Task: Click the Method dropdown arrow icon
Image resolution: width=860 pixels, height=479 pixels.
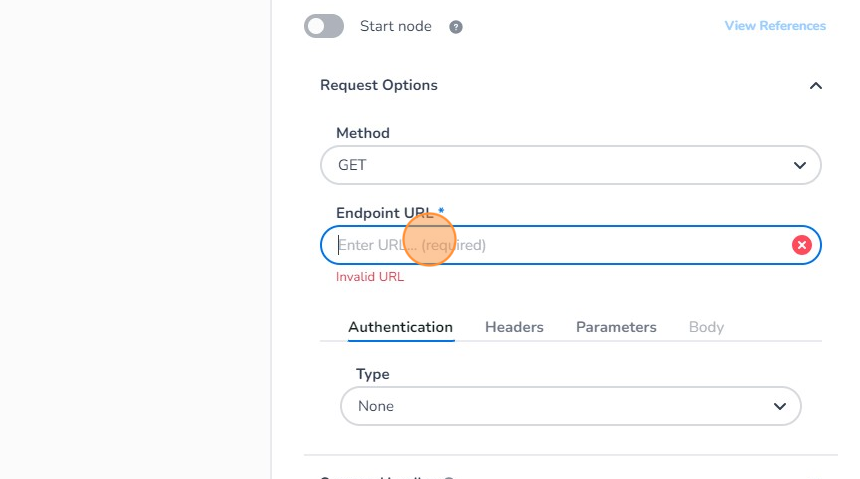Action: coord(799,165)
